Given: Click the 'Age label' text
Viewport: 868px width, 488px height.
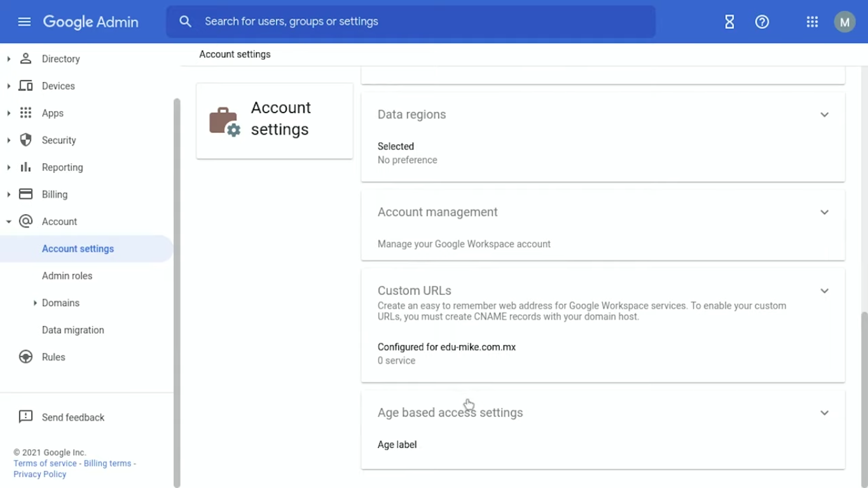Looking at the screenshot, I should point(397,445).
